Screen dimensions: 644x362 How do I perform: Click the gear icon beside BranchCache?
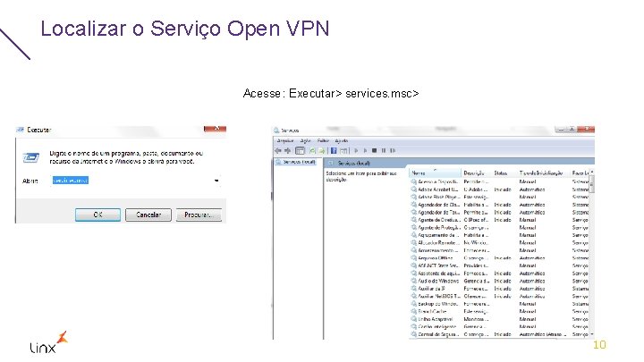[413, 312]
